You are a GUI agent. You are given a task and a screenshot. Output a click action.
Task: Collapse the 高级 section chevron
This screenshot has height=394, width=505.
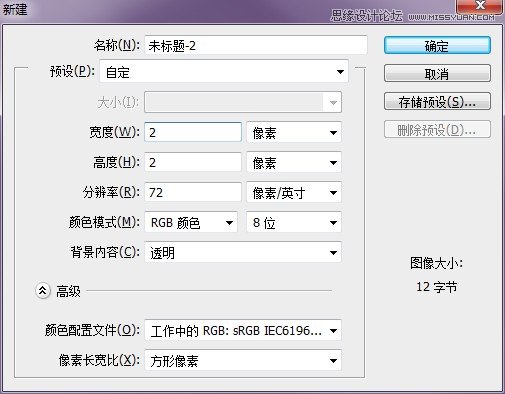point(43,291)
